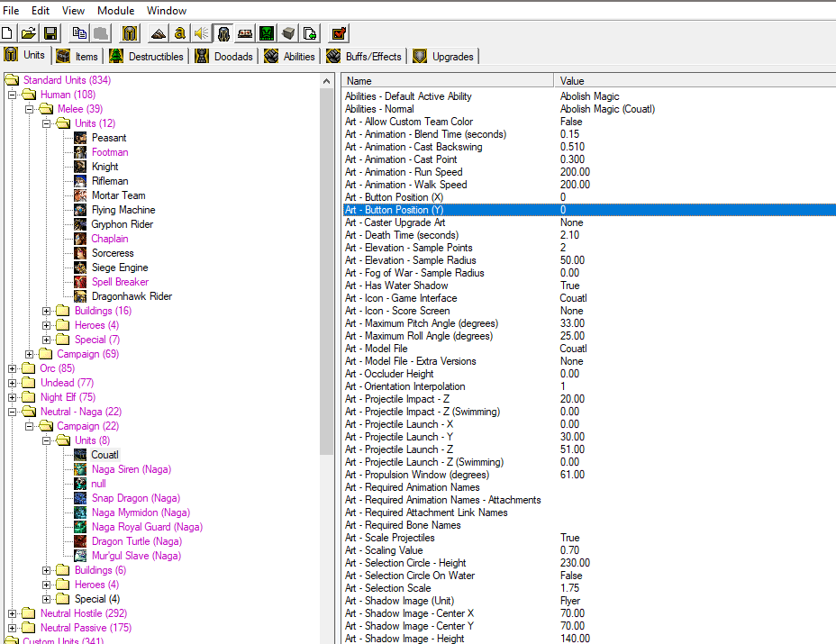
Task: Open the Terrain Editor from the toolbar
Action: coord(158,33)
